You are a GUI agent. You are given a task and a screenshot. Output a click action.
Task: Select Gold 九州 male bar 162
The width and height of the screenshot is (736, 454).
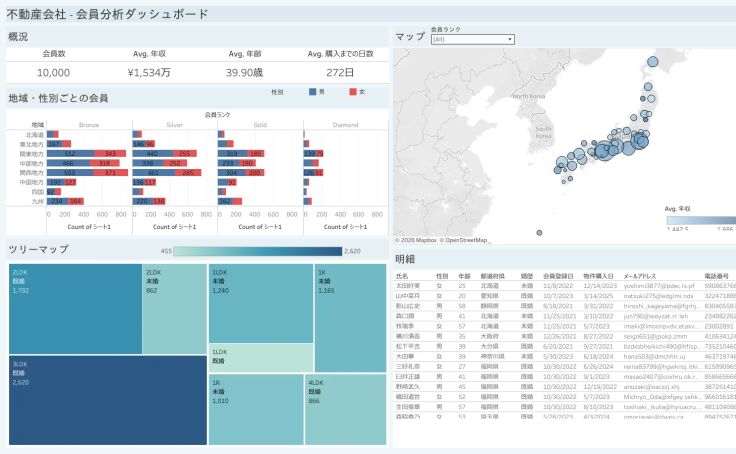[x=225, y=201]
